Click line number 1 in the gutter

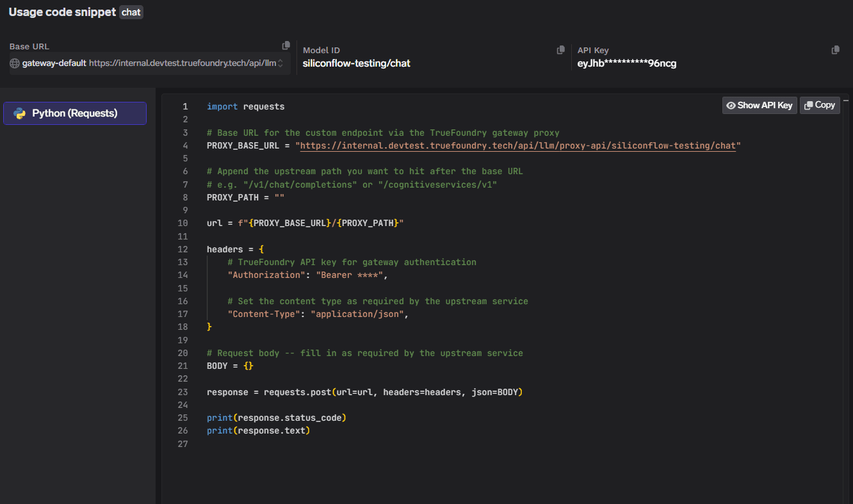click(185, 107)
